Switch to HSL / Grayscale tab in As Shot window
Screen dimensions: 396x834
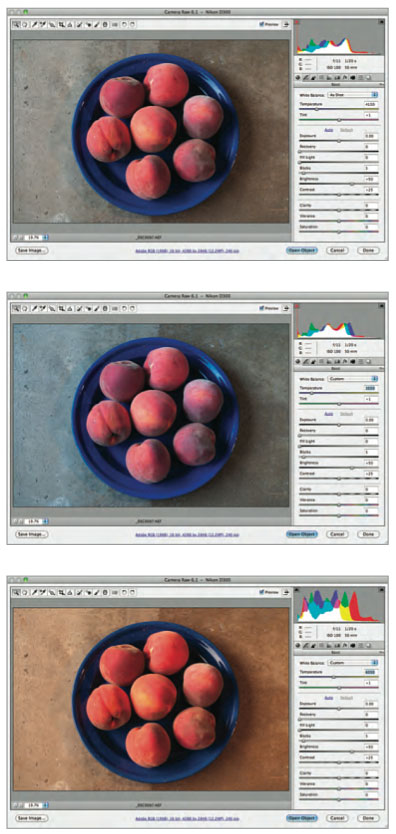pos(321,78)
